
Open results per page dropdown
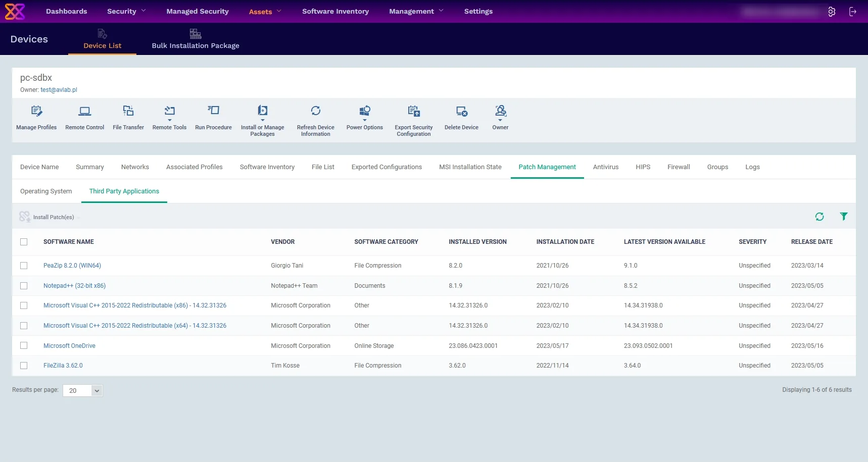(x=83, y=390)
